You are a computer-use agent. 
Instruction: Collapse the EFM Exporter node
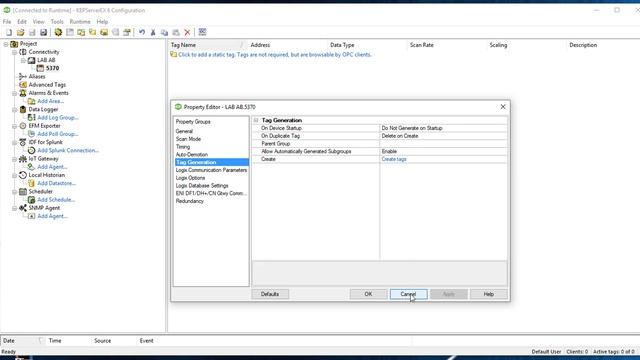pyautogui.click(x=15, y=126)
